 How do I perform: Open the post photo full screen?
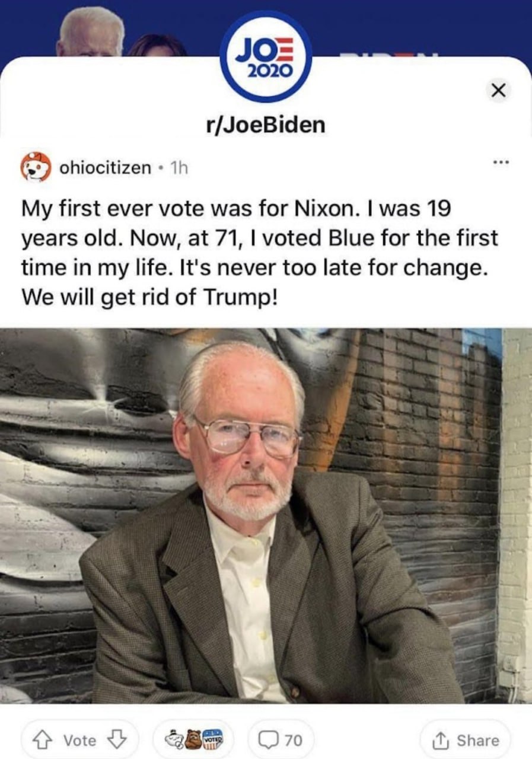[266, 516]
